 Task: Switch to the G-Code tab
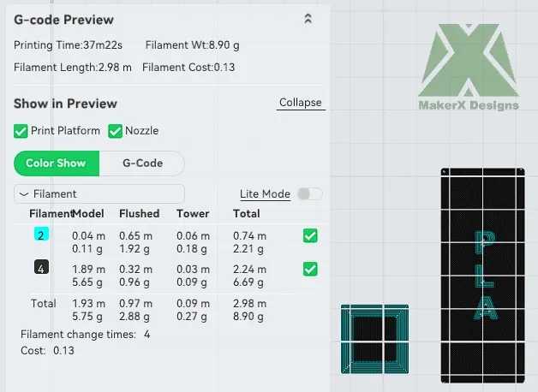point(142,163)
